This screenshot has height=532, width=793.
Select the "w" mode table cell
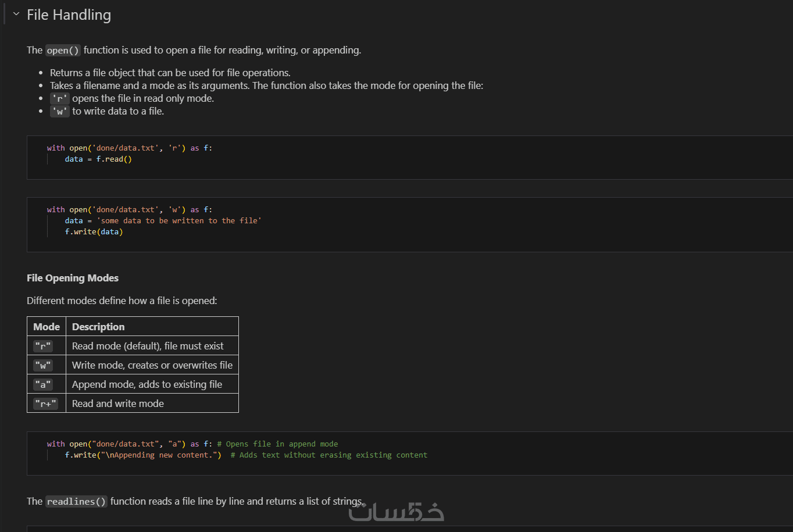pos(43,366)
